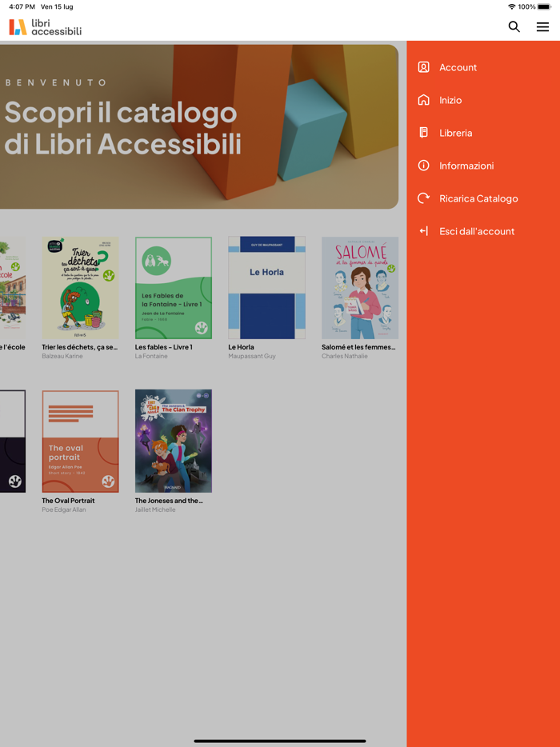The width and height of the screenshot is (560, 747).
Task: Open the Trier les déchets book cover
Action: pos(80,288)
